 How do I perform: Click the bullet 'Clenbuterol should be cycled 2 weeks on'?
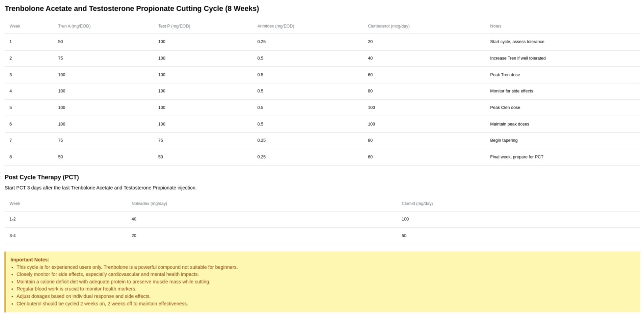(102, 303)
